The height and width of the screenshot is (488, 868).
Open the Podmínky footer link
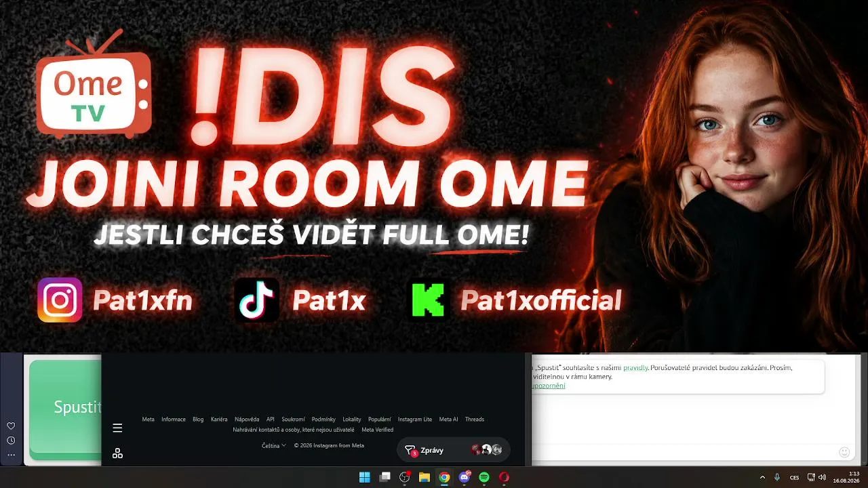point(323,420)
